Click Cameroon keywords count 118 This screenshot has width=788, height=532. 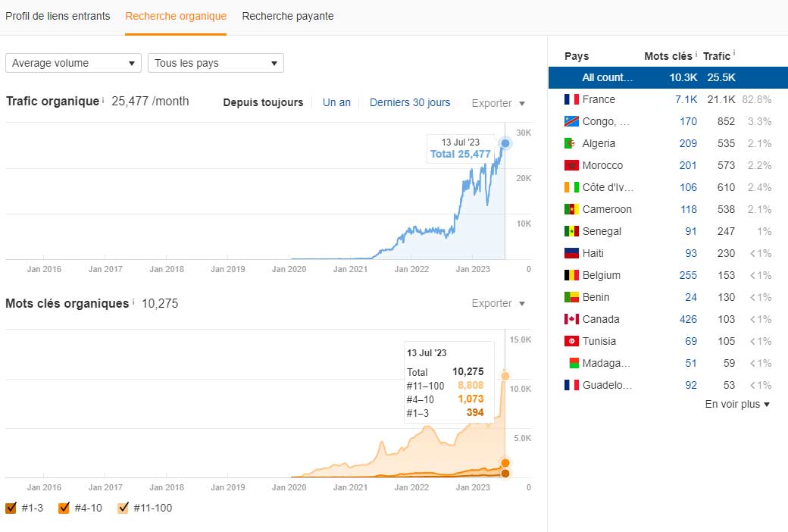[688, 209]
